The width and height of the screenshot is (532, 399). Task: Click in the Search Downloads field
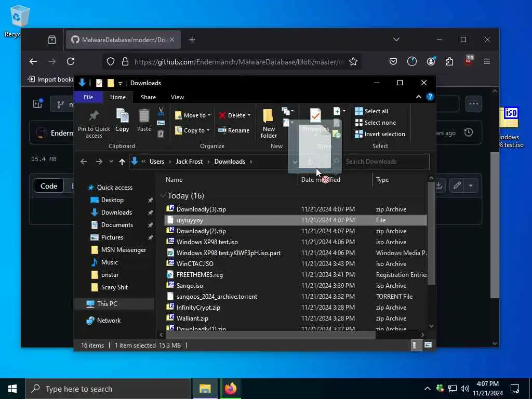pos(385,162)
